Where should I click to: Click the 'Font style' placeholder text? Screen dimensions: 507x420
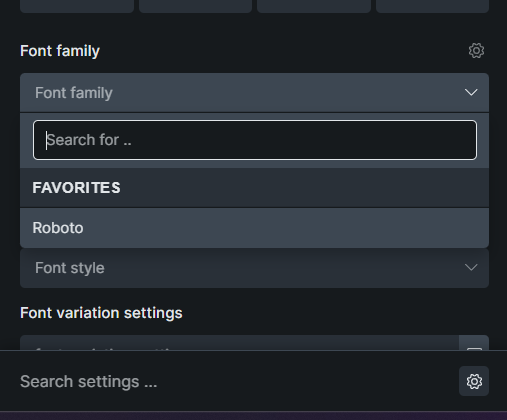(70, 268)
